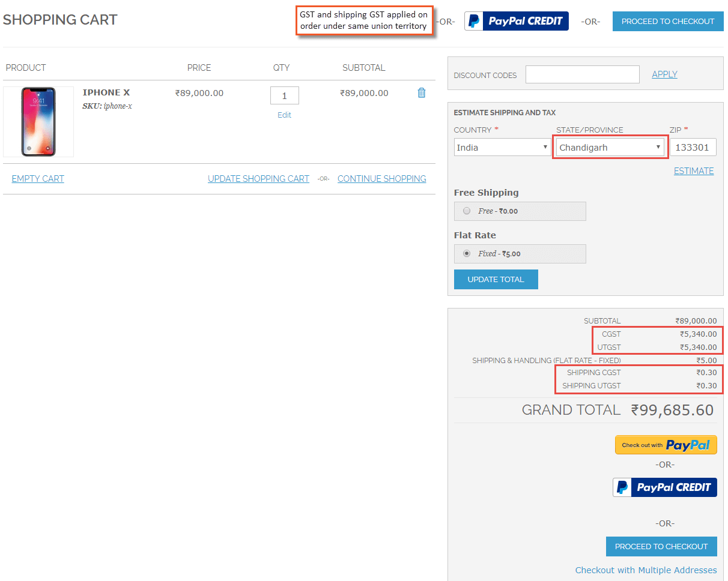Image resolution: width=728 pixels, height=581 pixels.
Task: Open Checkout with Multiple Addresses
Action: coord(646,570)
